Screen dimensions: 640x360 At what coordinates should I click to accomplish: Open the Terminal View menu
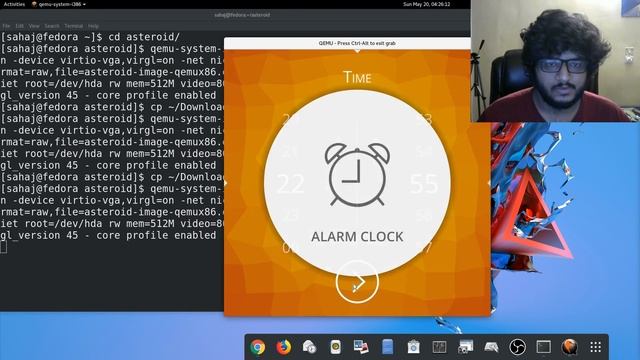pos(34,26)
